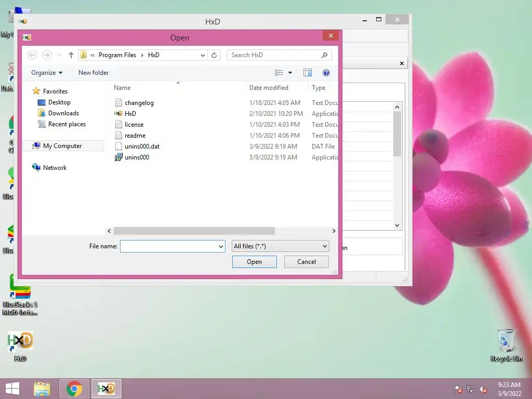Click the muted volume tray icon
Image resolution: width=532 pixels, height=399 pixels.
(483, 389)
